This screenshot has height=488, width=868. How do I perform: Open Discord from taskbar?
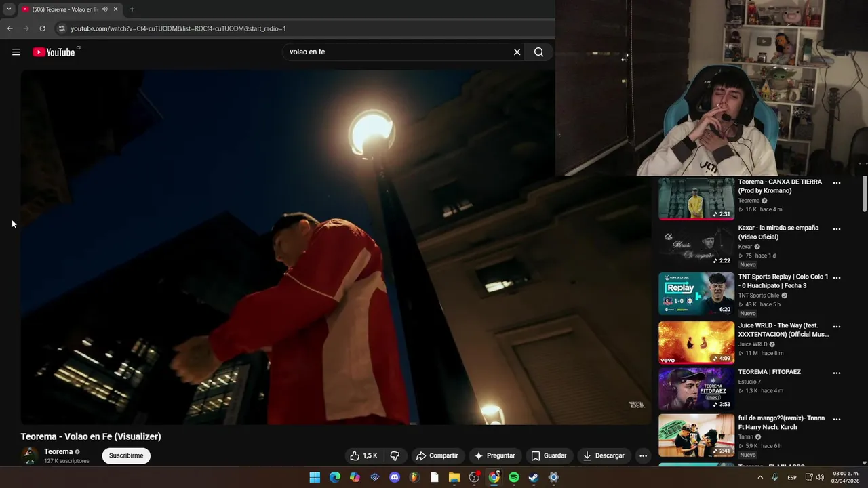395,477
